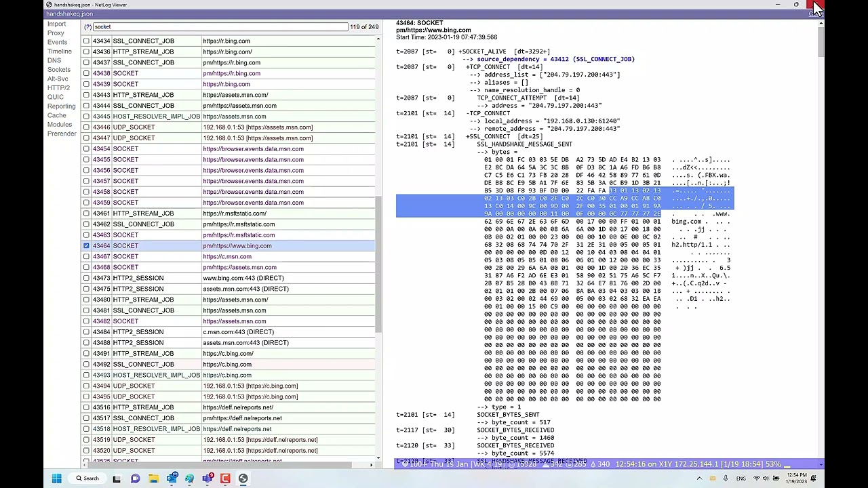Click the 'SSL_HANDSHAKE_MESSAGE_SENT' log line
This screenshot has height=488, width=868.
pyautogui.click(x=524, y=144)
